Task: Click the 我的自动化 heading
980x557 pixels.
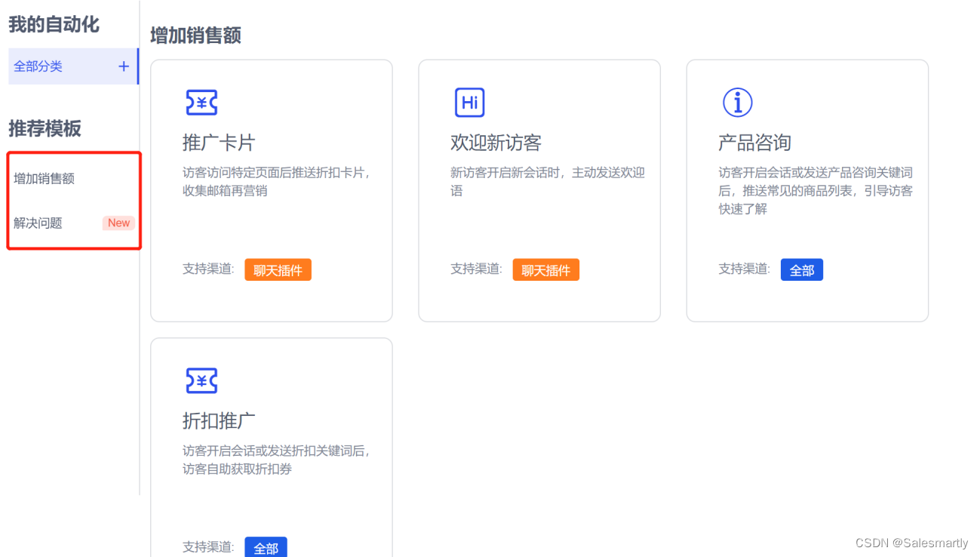Action: point(54,24)
